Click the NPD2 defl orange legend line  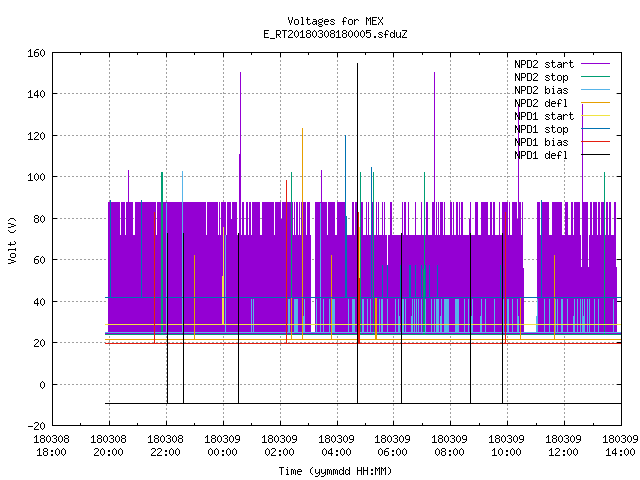[595, 103]
